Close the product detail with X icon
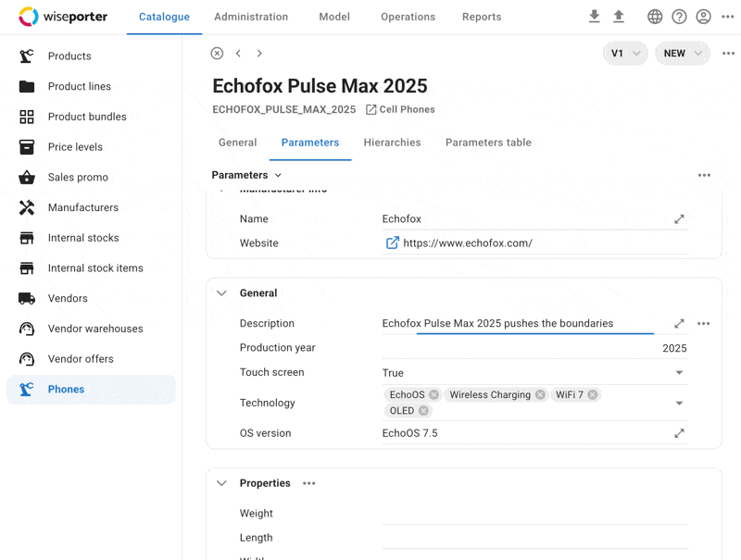This screenshot has height=560, width=741. coord(217,54)
